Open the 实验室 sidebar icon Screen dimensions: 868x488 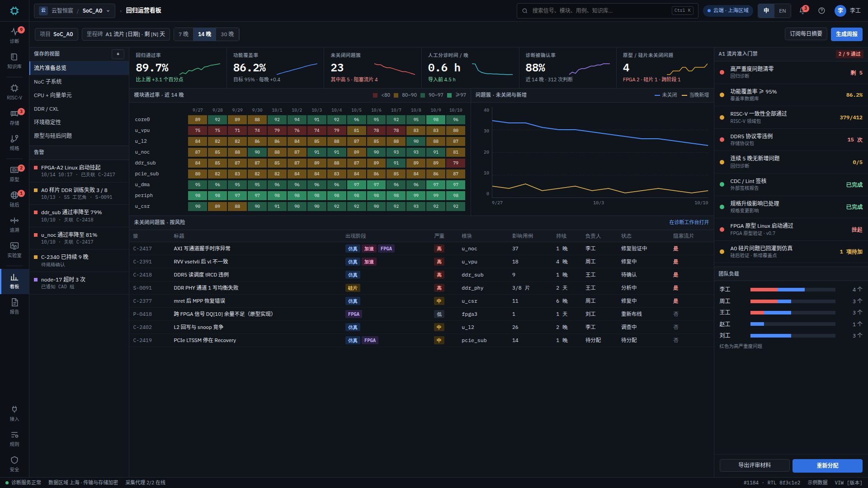click(x=14, y=249)
